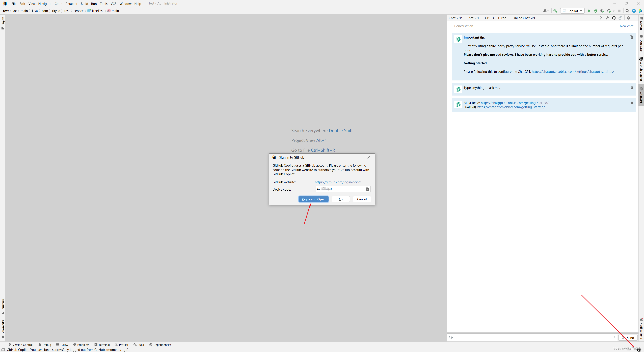The height and width of the screenshot is (352, 644).
Task: Switch to Online ChatGPT tab
Action: point(524,18)
